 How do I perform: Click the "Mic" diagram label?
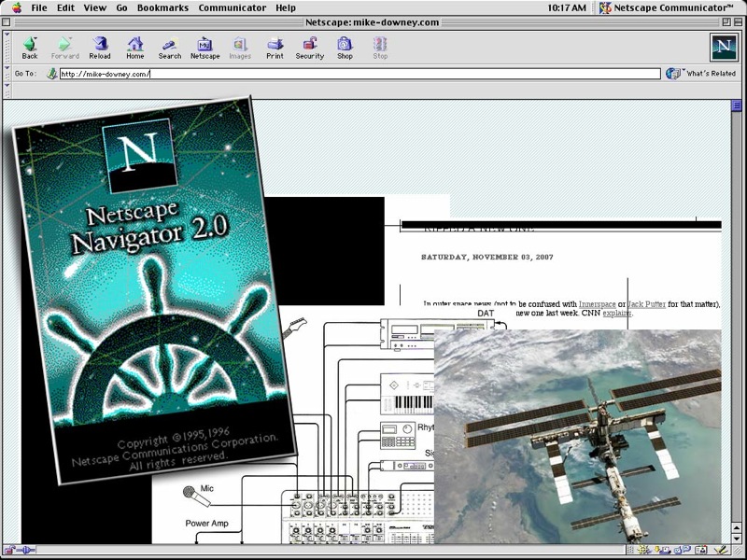tap(207, 488)
